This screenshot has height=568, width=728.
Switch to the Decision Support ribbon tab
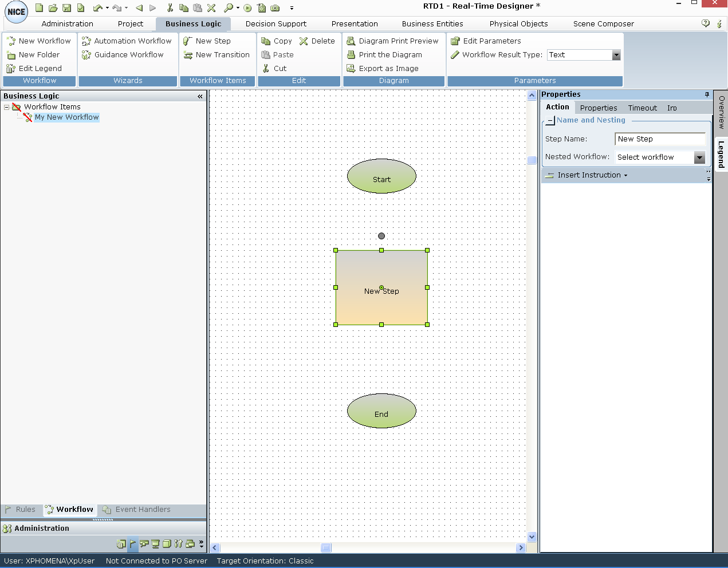point(276,24)
